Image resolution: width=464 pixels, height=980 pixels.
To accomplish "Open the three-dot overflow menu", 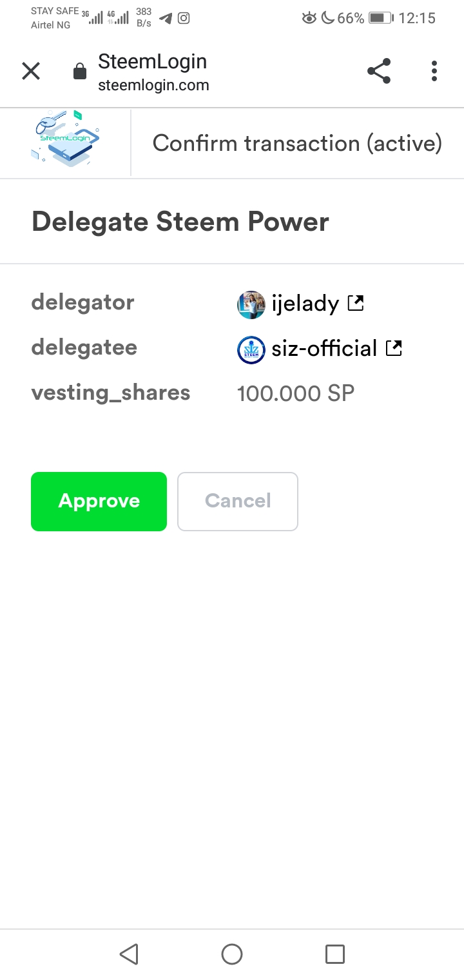I will tap(434, 71).
